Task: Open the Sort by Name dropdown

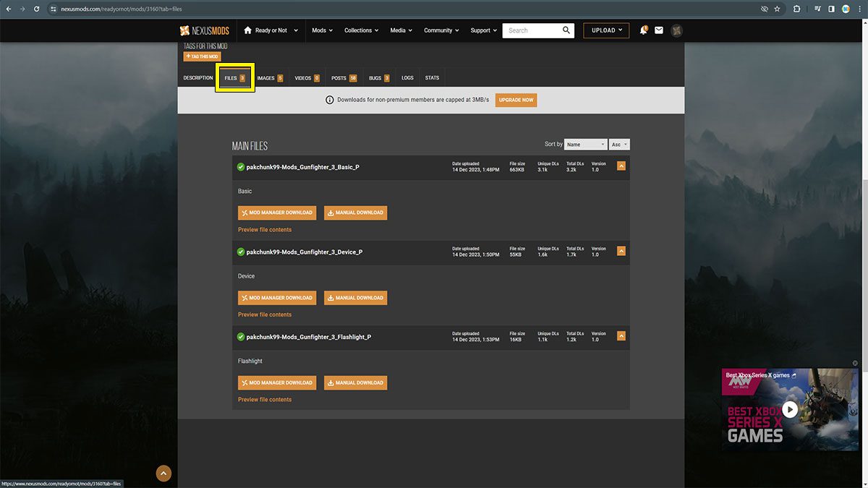Action: click(585, 145)
